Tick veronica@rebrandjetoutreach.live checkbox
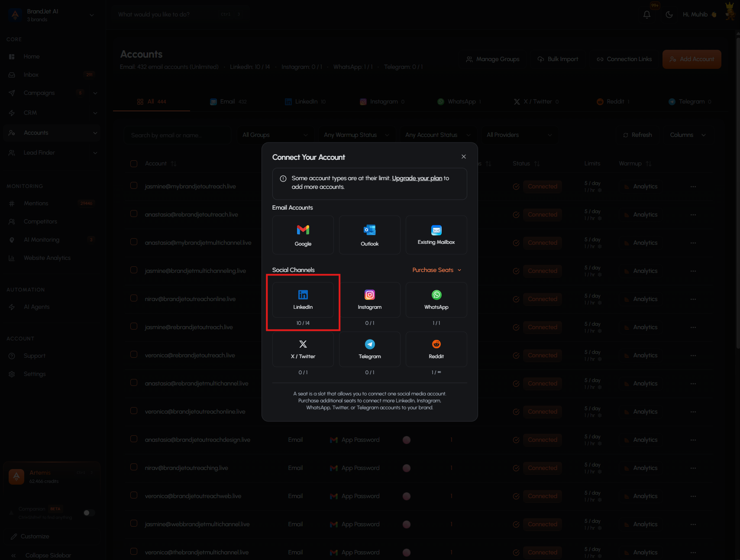740x560 pixels. tap(134, 354)
